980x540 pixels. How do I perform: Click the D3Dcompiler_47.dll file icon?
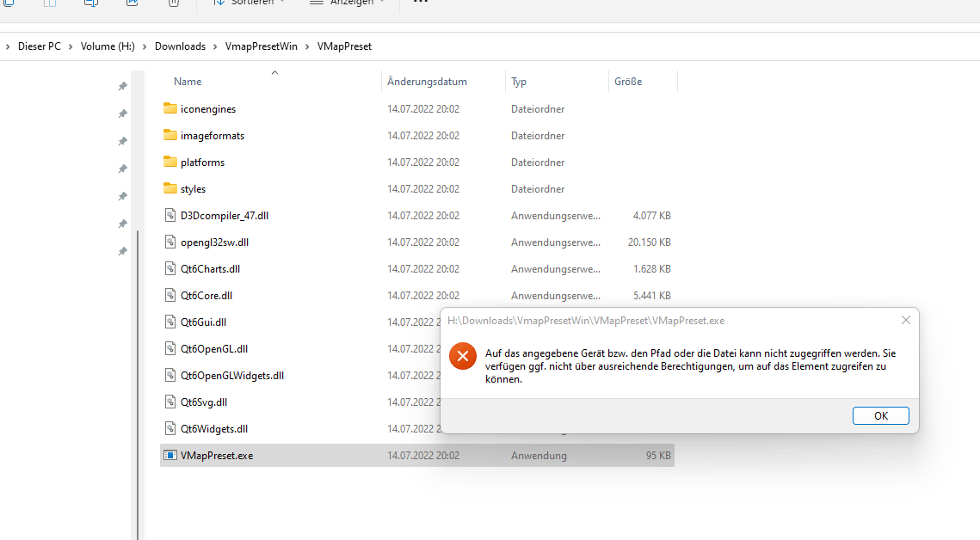click(170, 215)
